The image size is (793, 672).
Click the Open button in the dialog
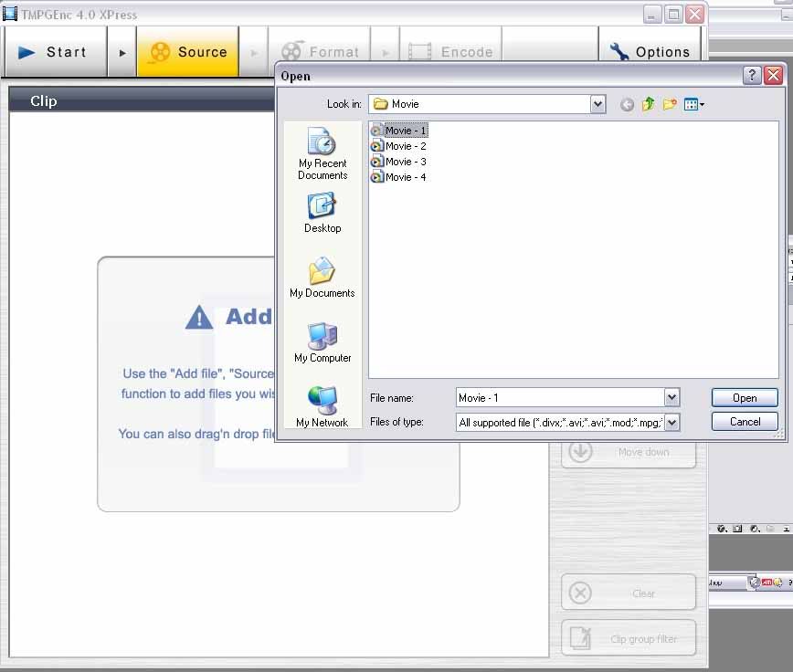[x=745, y=398]
